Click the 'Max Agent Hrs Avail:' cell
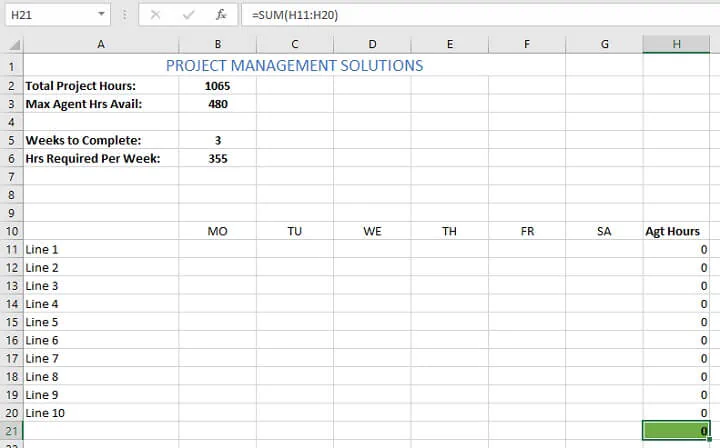Viewport: 720px width, 448px height. pos(101,104)
